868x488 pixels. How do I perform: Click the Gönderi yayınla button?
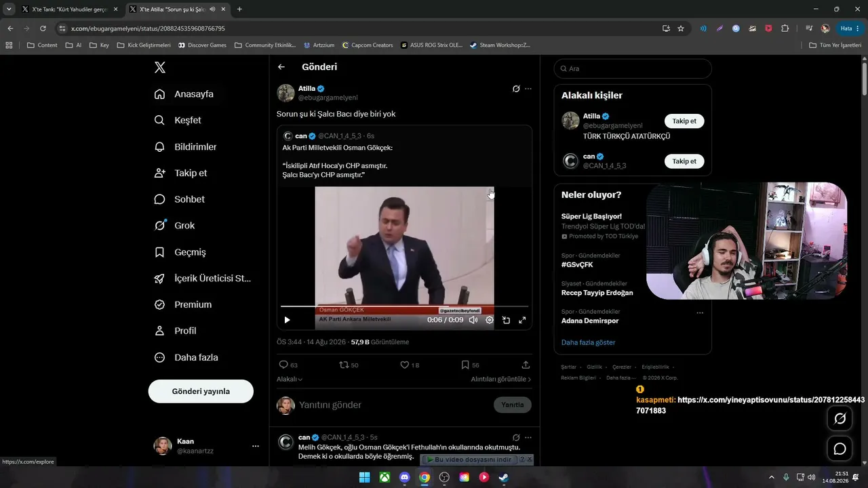point(201,391)
